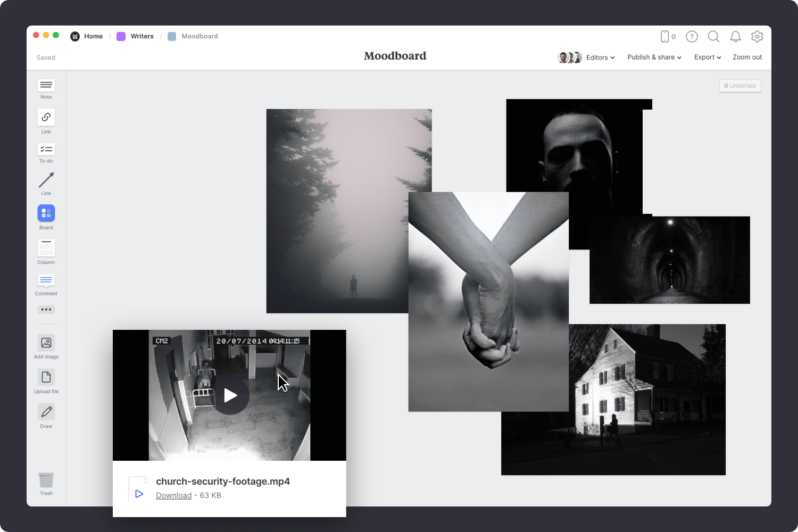Screen dimensions: 798x532
Task: Open the Add image tool
Action: click(x=46, y=344)
